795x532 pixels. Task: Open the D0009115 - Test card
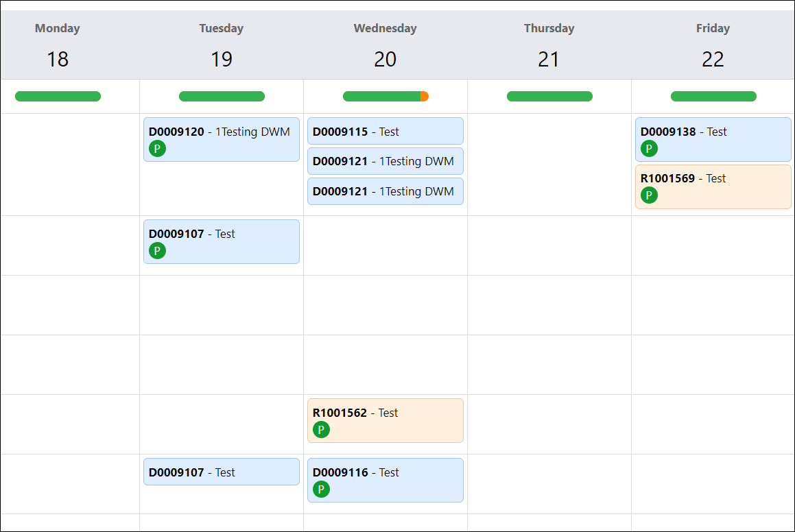pyautogui.click(x=385, y=132)
